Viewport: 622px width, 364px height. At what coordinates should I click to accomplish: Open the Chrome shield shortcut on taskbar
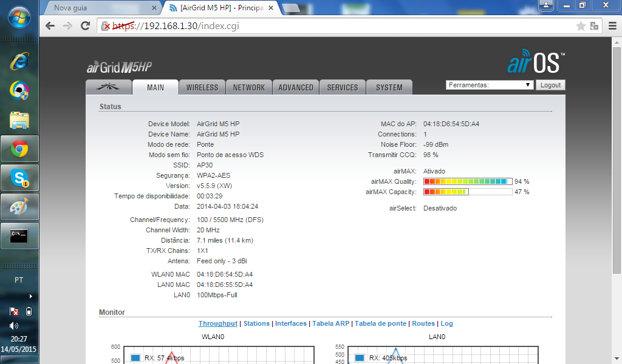[19, 90]
